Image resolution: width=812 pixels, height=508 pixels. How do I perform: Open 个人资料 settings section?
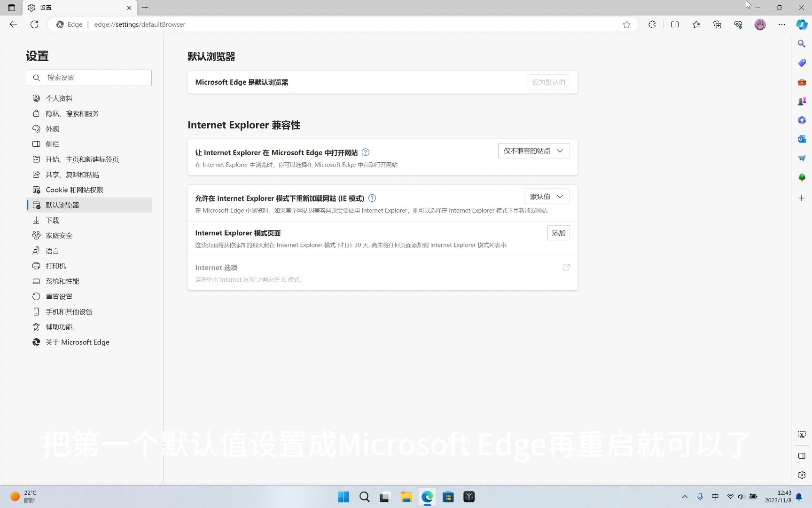coord(89,98)
